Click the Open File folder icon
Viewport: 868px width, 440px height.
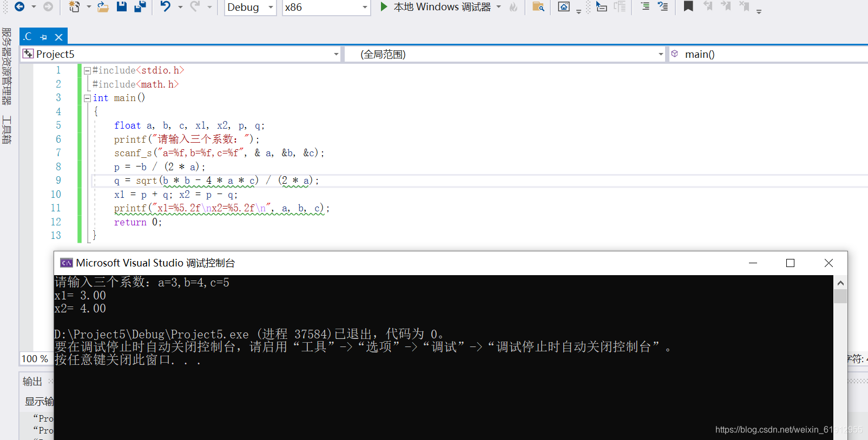(103, 6)
